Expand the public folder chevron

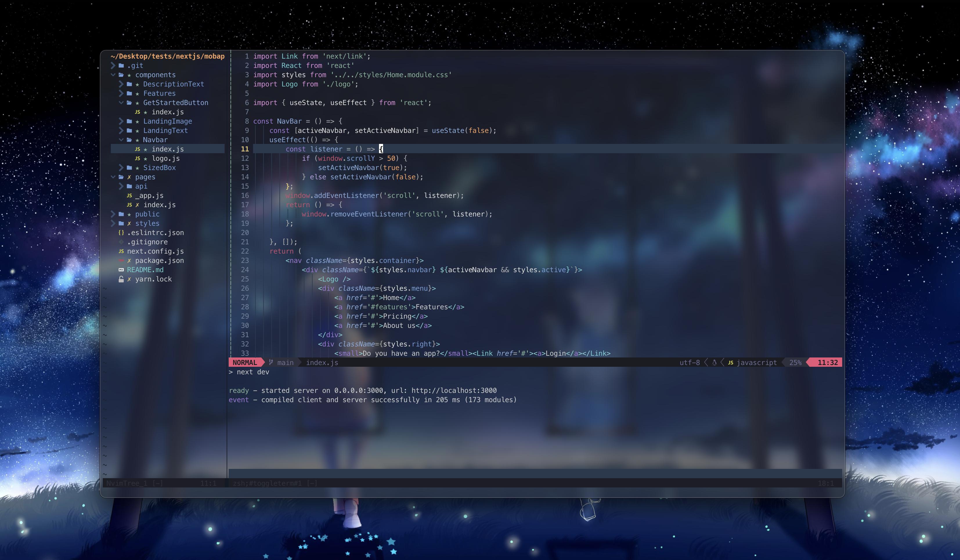[113, 214]
